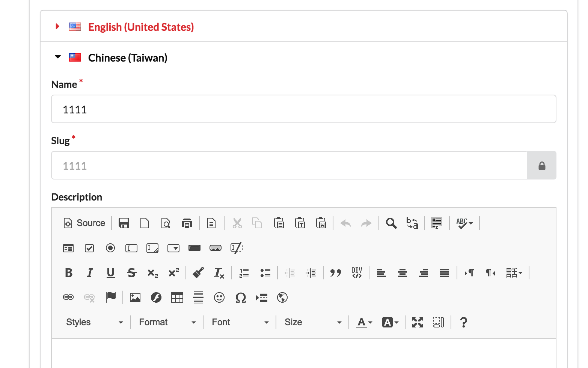Image resolution: width=588 pixels, height=368 pixels.
Task: Click the Block Quote icon
Action: (336, 273)
